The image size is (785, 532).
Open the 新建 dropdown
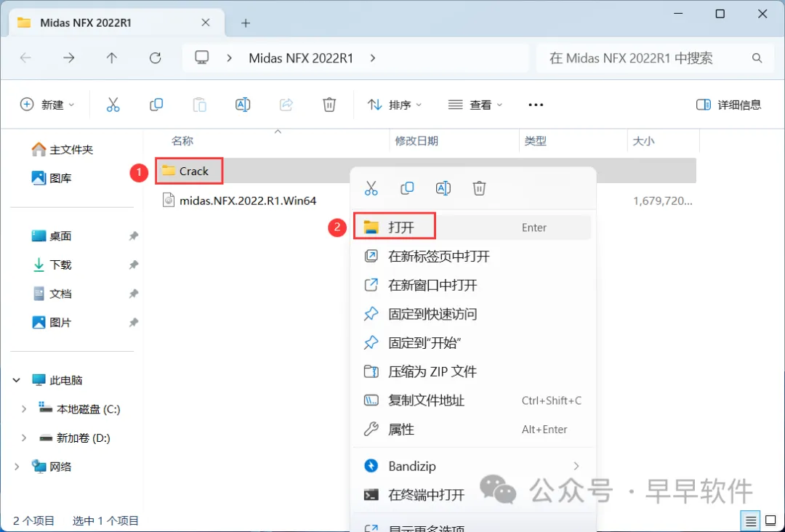pyautogui.click(x=47, y=105)
